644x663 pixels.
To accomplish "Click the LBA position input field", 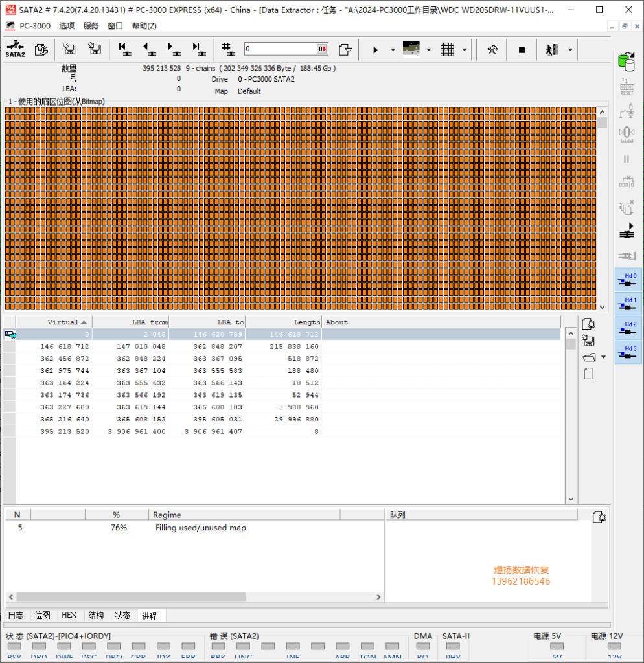I will 280,49.
